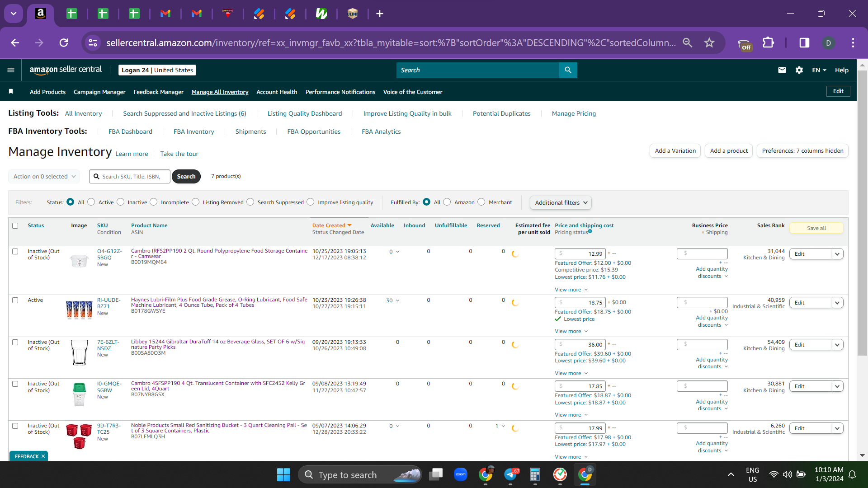Select the Active status radio button
The width and height of the screenshot is (868, 488).
pos(91,202)
